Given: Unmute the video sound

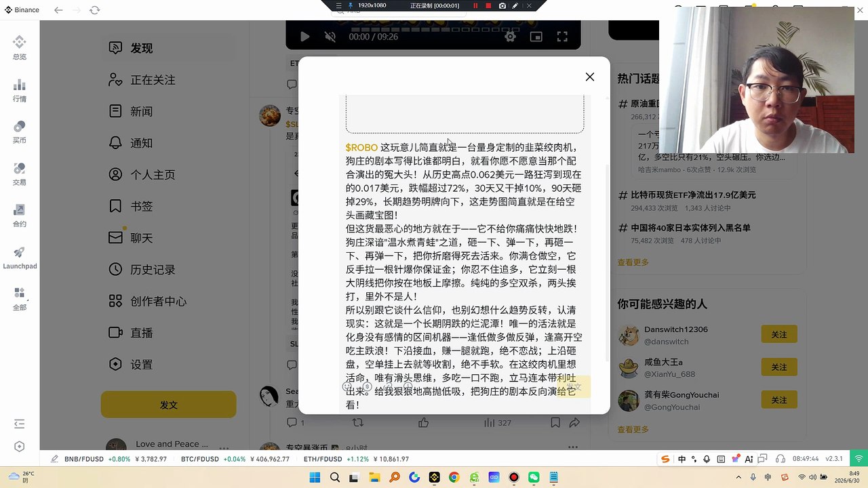Looking at the screenshot, I should pos(330,37).
